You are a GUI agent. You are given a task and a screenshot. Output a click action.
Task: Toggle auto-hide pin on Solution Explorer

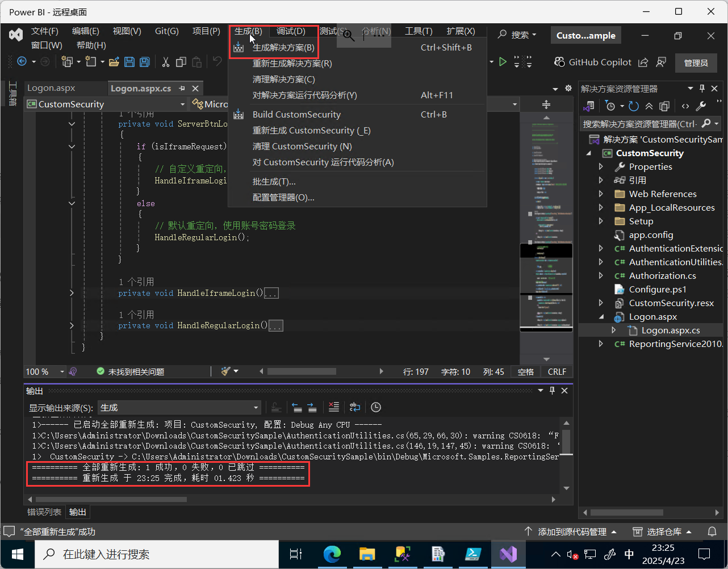click(702, 89)
